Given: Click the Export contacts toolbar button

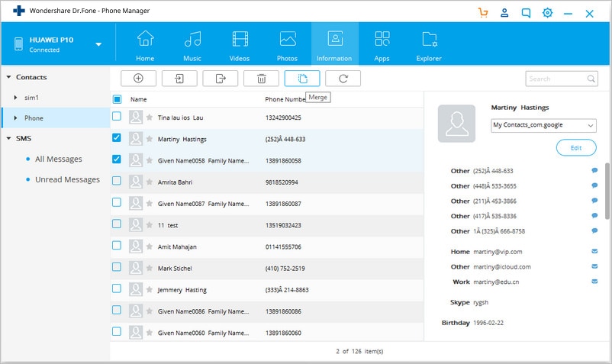Looking at the screenshot, I should 220,79.
